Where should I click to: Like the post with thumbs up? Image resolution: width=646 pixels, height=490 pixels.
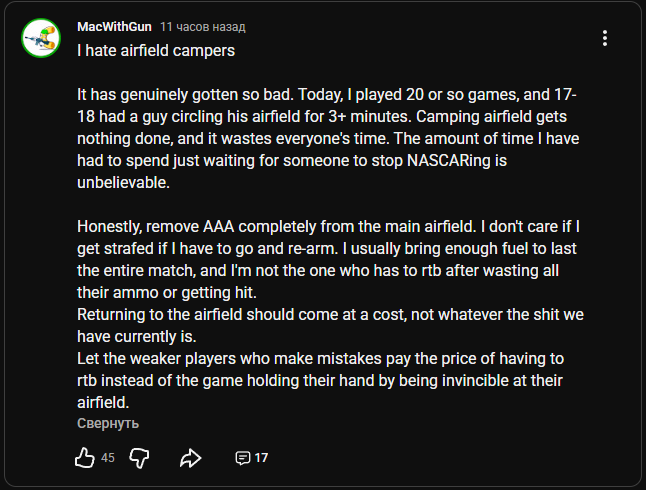point(85,458)
